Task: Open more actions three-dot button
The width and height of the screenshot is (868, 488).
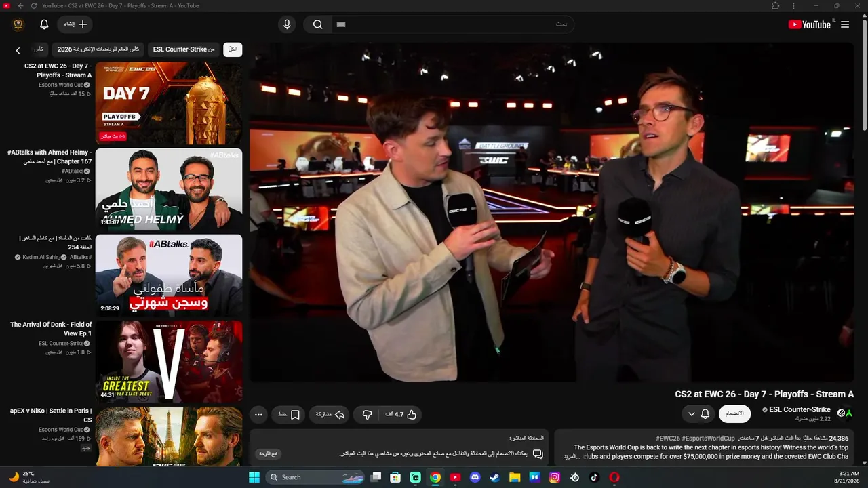Action: 258,415
